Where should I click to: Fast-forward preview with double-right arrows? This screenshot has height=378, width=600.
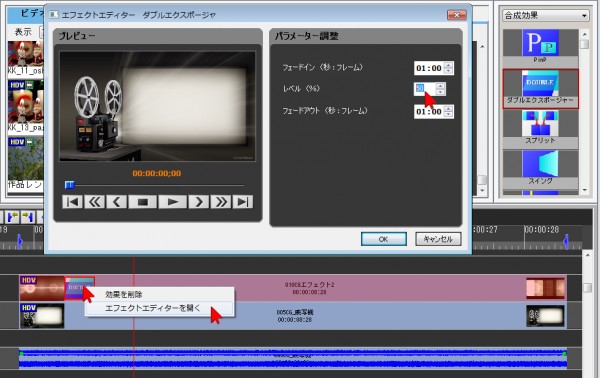point(221,202)
